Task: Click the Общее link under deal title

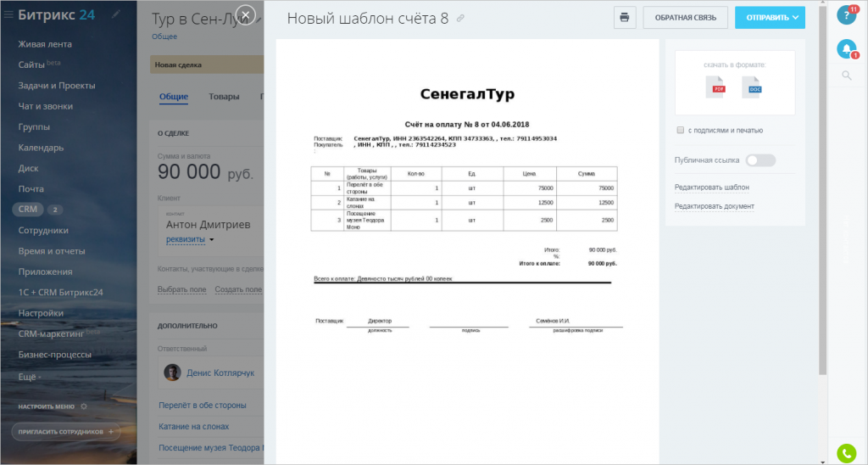Action: click(x=164, y=36)
